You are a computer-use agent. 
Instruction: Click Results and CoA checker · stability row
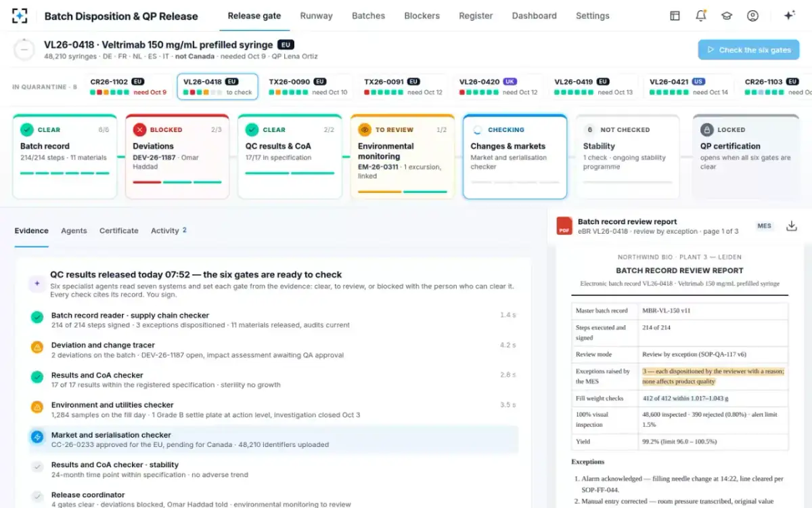[x=274, y=469]
